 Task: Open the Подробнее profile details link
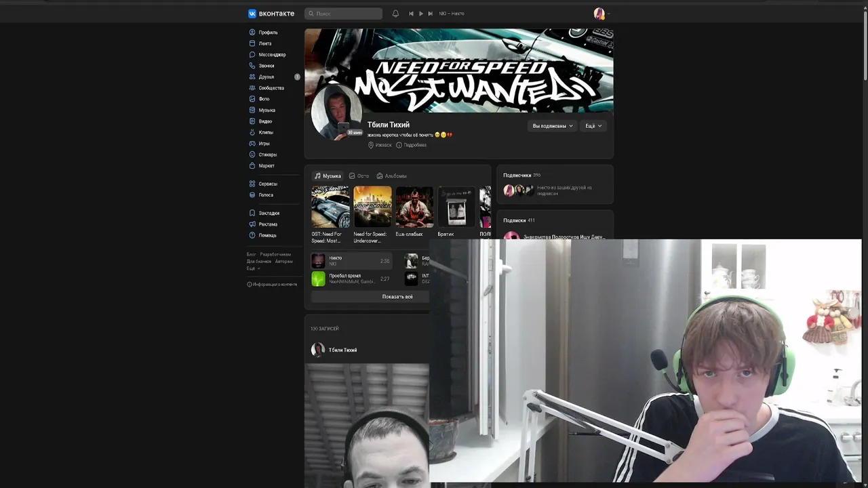click(x=412, y=145)
